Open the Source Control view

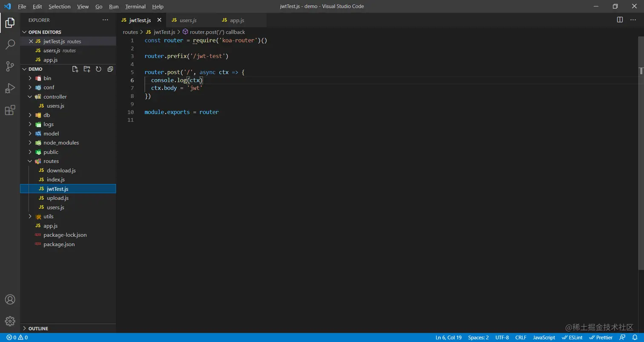10,66
